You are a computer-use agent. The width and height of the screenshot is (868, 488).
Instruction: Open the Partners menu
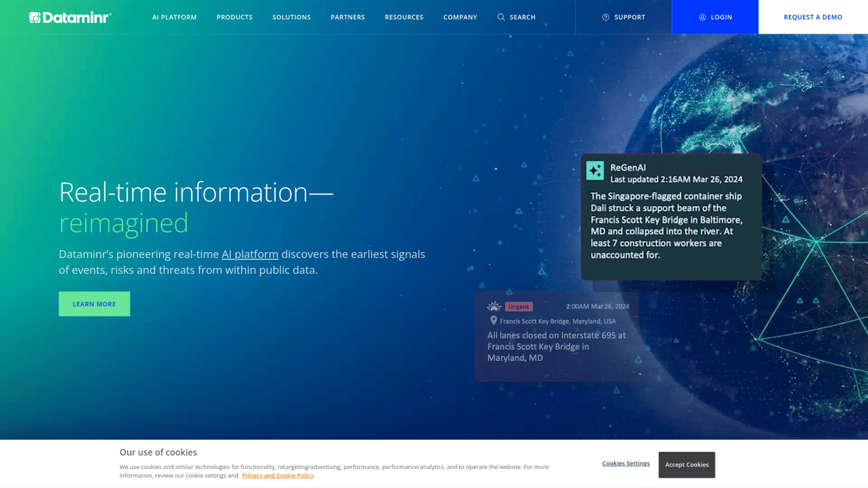coord(348,17)
